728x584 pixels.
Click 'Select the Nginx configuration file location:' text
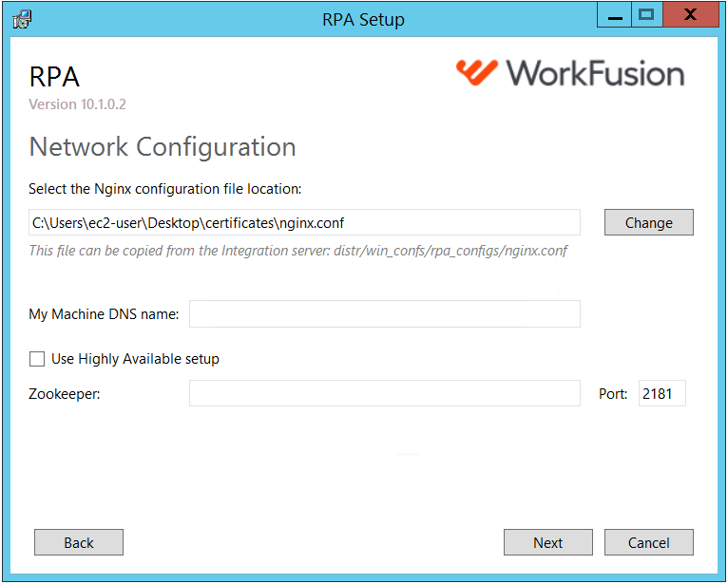click(x=164, y=189)
